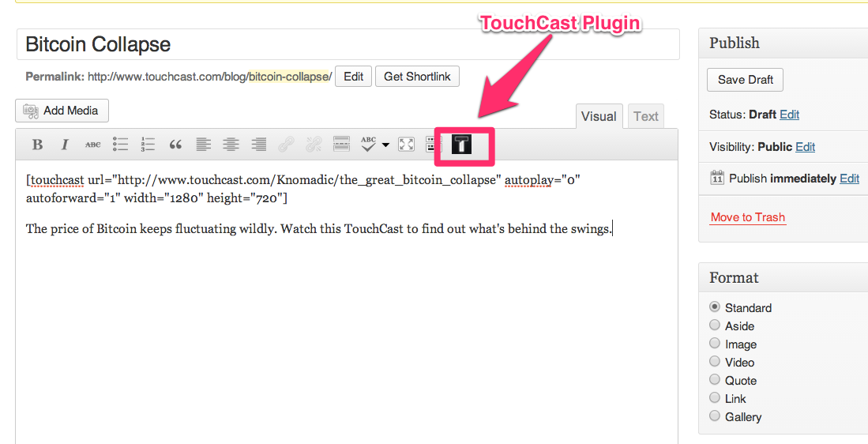Switch to the Visual editor tab
The width and height of the screenshot is (868, 444).
[599, 116]
